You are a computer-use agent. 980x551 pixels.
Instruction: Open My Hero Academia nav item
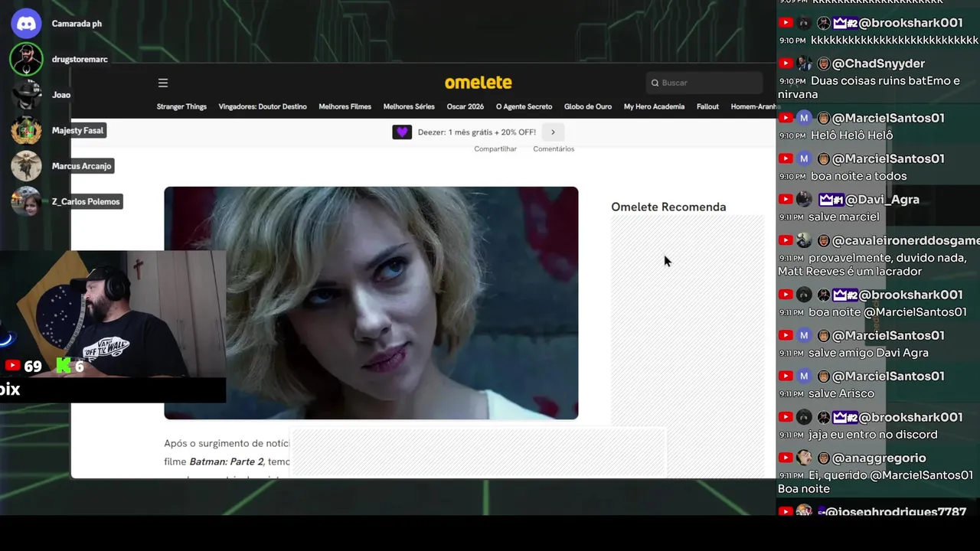coord(654,106)
